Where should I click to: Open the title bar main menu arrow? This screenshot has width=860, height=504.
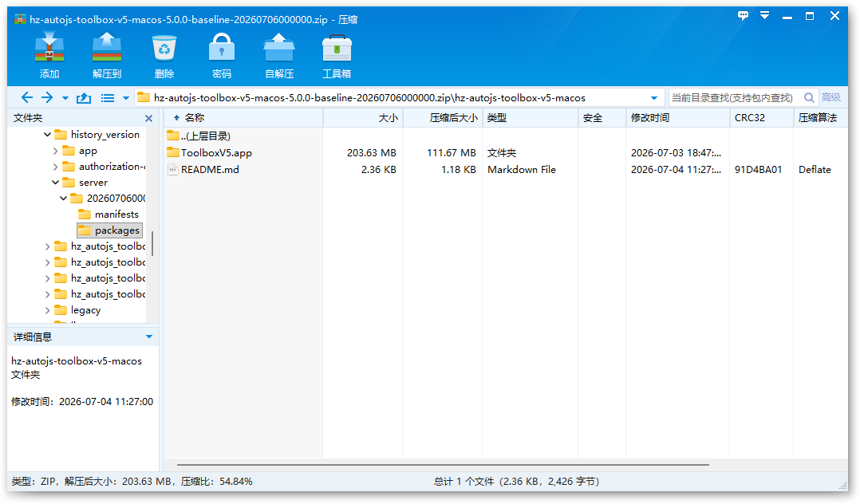pyautogui.click(x=764, y=15)
